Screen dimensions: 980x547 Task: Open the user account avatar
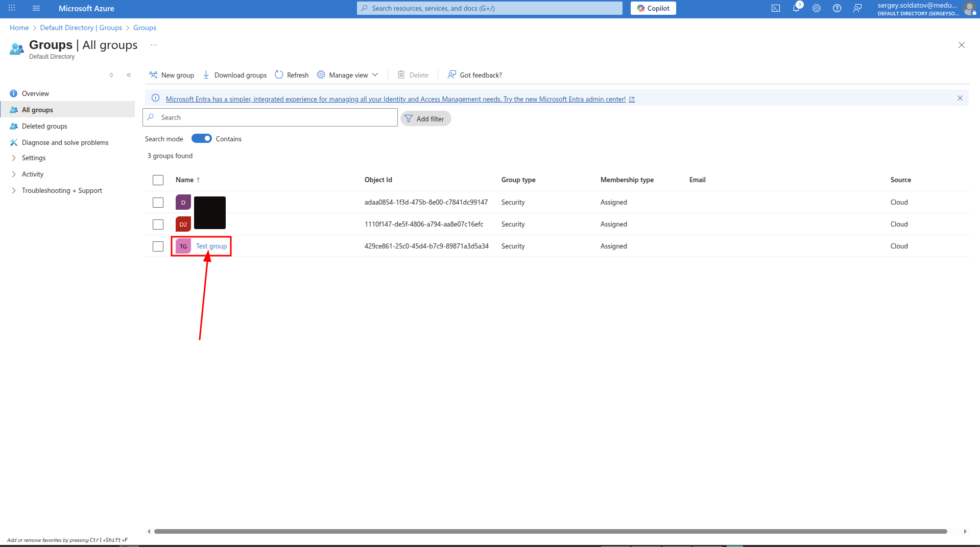click(x=969, y=8)
